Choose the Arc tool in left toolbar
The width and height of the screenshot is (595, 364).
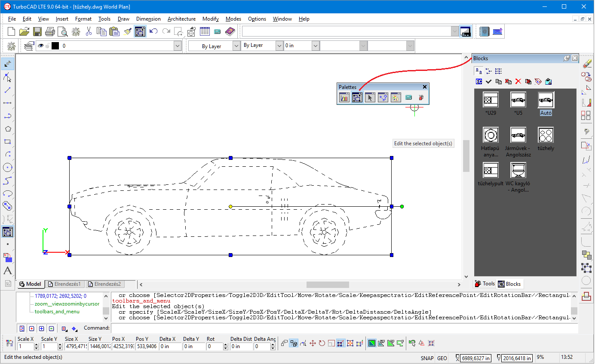(8, 155)
